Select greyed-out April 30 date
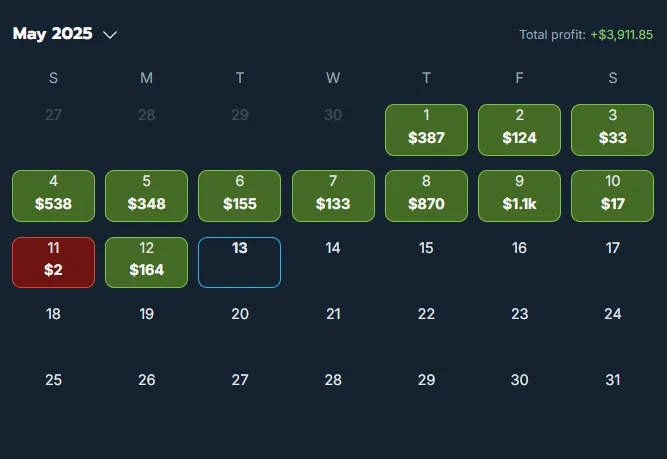 click(333, 115)
